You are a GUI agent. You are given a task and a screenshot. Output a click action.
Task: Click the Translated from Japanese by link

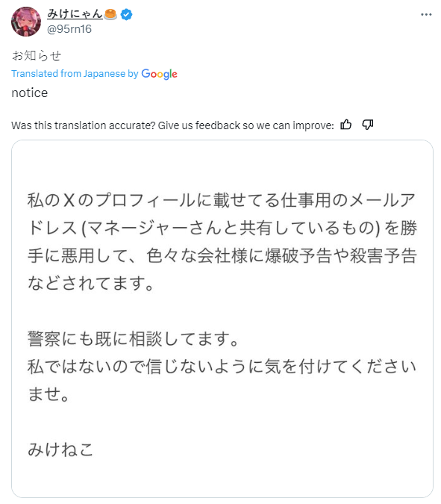click(x=75, y=74)
